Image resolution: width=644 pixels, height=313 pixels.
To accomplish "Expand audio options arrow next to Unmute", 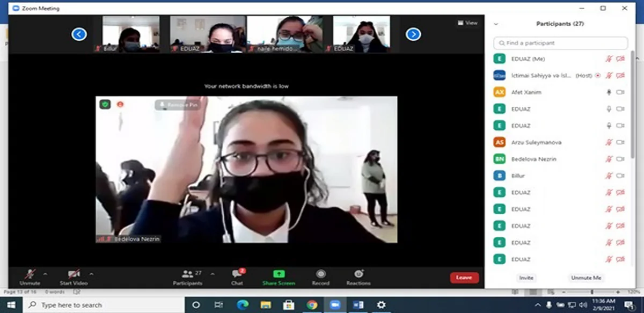I will [45, 274].
